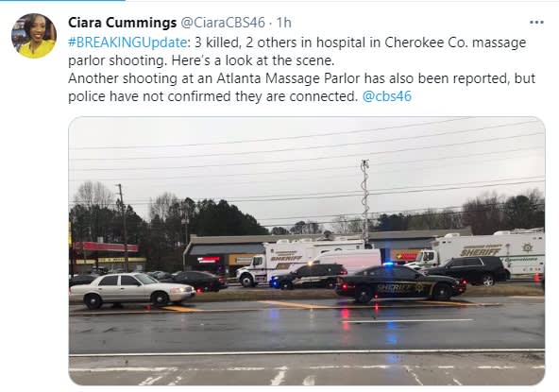Click the tall antenna mast in the photo
This screenshot has height=392, width=559.
[365, 203]
